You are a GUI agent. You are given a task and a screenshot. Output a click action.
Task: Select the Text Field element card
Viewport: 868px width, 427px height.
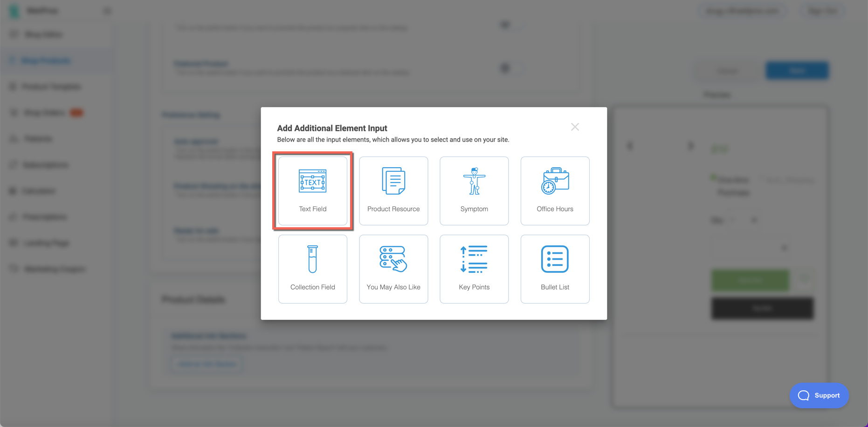(x=312, y=191)
